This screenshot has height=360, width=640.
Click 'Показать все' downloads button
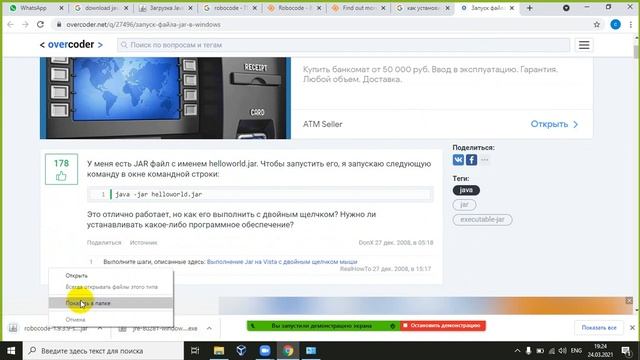[x=599, y=327]
